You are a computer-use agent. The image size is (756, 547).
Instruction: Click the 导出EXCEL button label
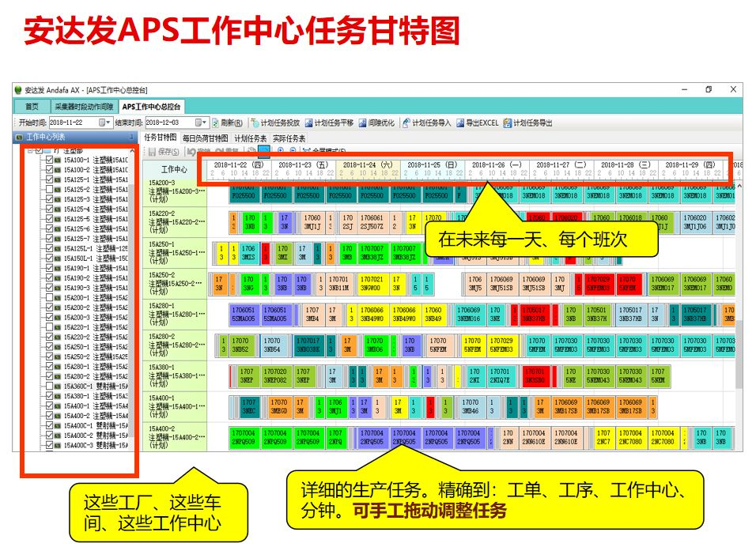[x=482, y=123]
